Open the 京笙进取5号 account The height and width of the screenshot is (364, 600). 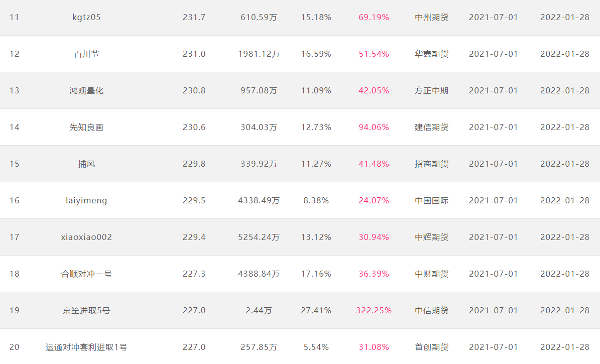pos(86,310)
